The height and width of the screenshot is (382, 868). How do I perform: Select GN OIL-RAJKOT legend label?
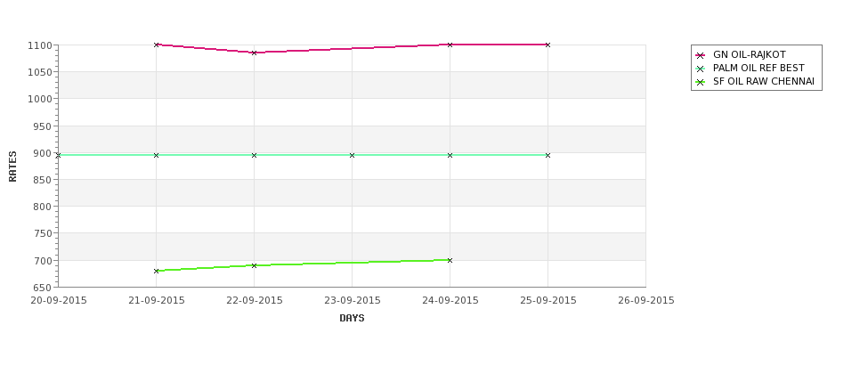point(749,55)
